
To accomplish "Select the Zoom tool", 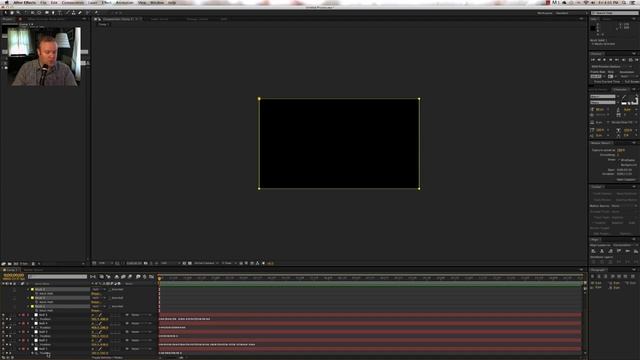I will (18, 13).
